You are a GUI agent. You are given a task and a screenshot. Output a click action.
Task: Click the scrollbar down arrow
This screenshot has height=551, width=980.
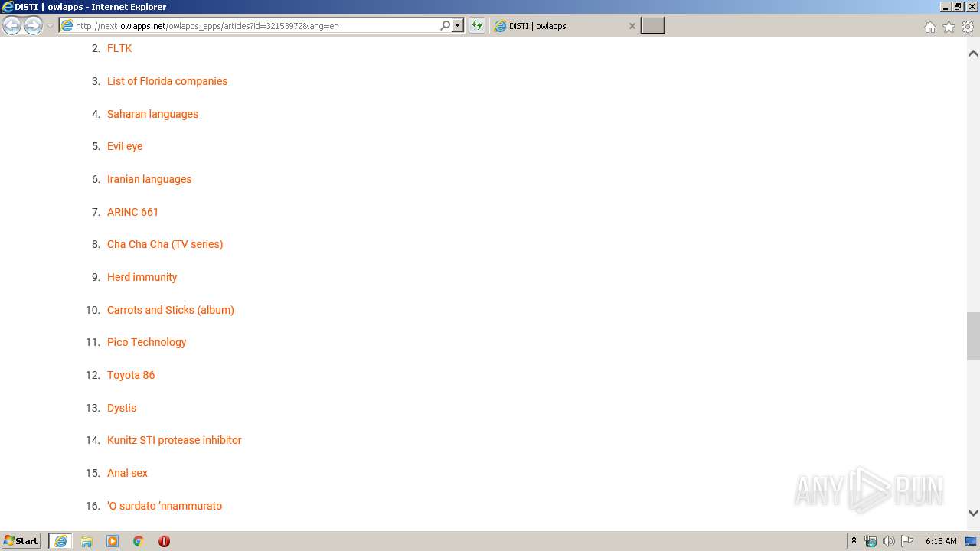pyautogui.click(x=973, y=514)
